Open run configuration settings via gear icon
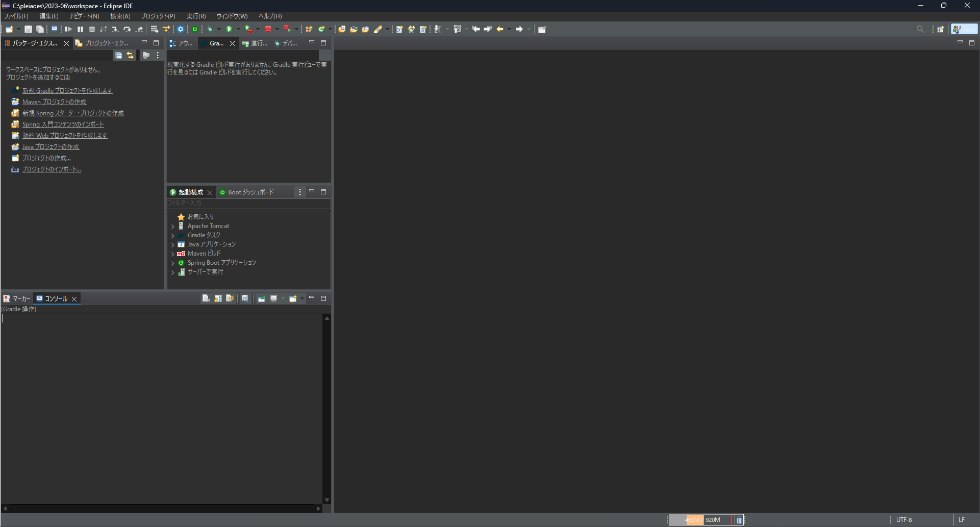This screenshot has height=527, width=980. coord(180,29)
